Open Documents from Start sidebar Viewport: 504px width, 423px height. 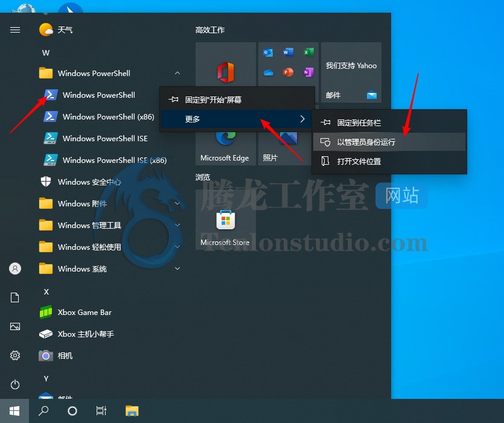(x=14, y=297)
